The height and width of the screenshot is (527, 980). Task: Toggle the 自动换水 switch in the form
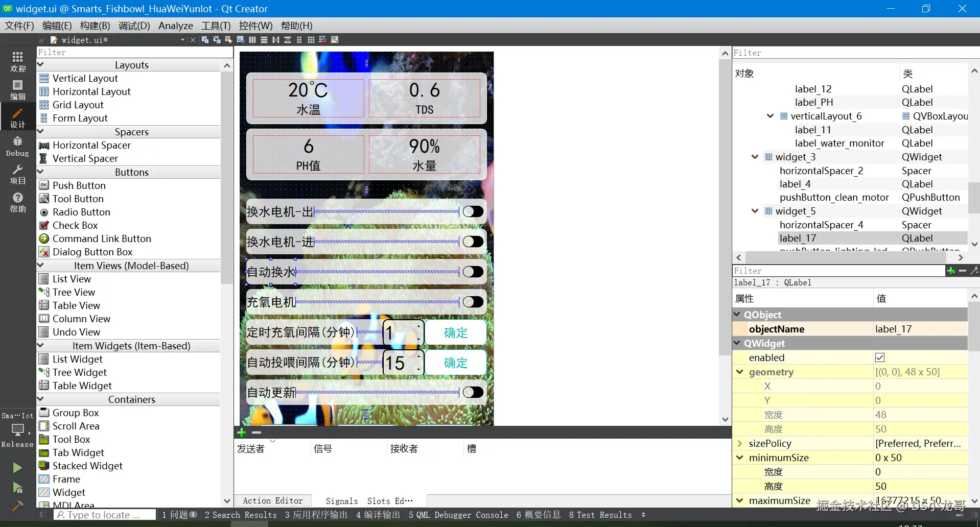472,271
